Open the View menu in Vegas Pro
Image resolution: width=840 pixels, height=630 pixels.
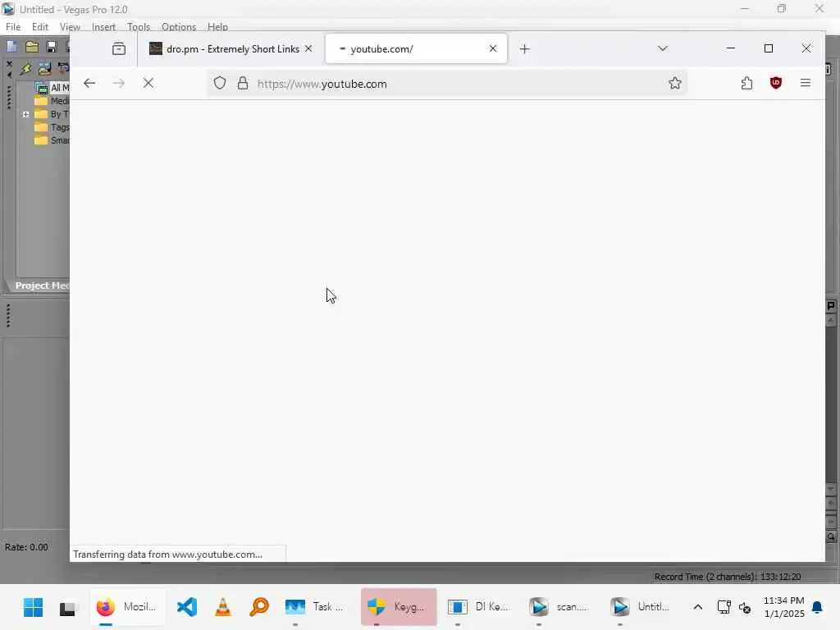click(70, 27)
